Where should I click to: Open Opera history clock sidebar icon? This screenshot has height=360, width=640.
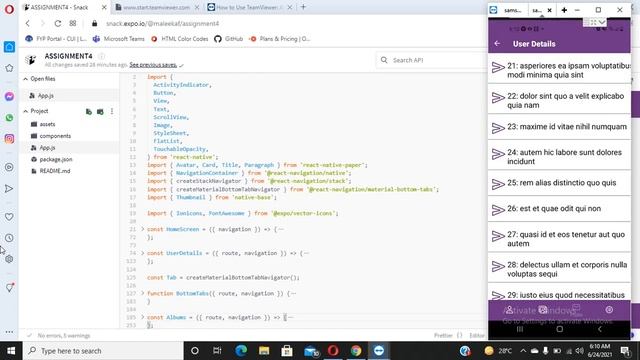tap(9, 238)
